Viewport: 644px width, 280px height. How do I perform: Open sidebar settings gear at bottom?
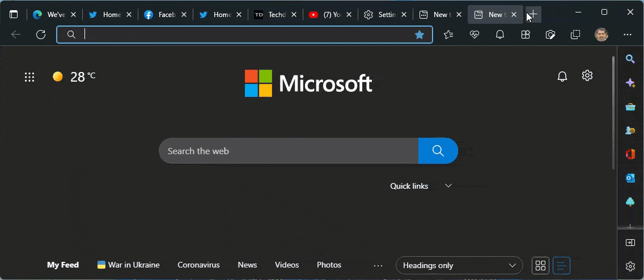tap(630, 266)
